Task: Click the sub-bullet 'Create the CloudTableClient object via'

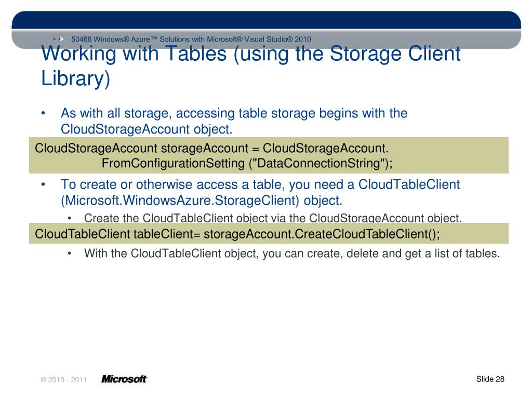Action: pyautogui.click(x=273, y=218)
